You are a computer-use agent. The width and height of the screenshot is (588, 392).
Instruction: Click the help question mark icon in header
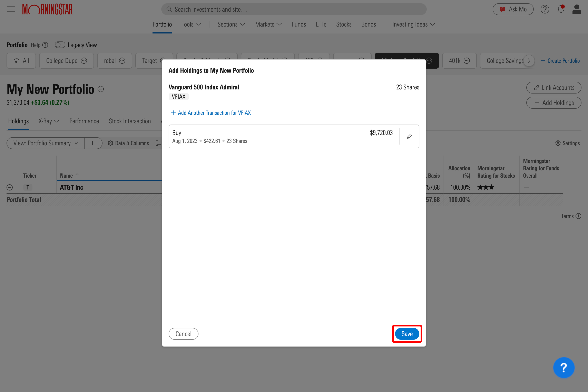545,9
